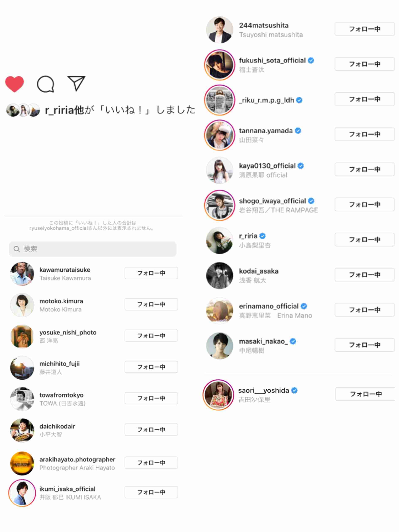Unfollow r_riria with the following button

tap(365, 240)
